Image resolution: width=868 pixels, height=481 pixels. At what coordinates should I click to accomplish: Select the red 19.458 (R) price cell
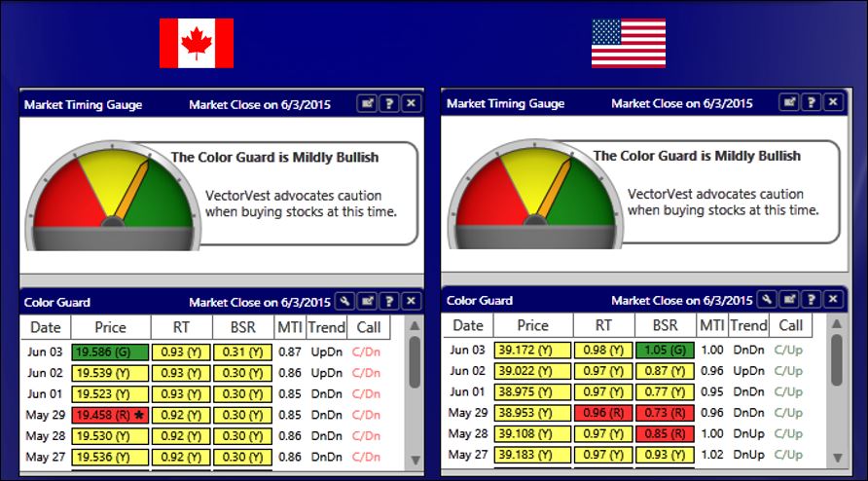click(110, 415)
